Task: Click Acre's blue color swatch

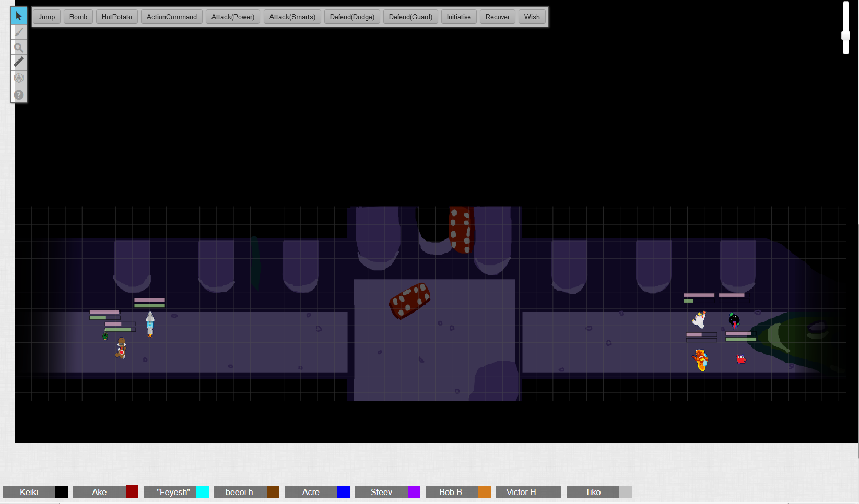Action: tap(344, 492)
